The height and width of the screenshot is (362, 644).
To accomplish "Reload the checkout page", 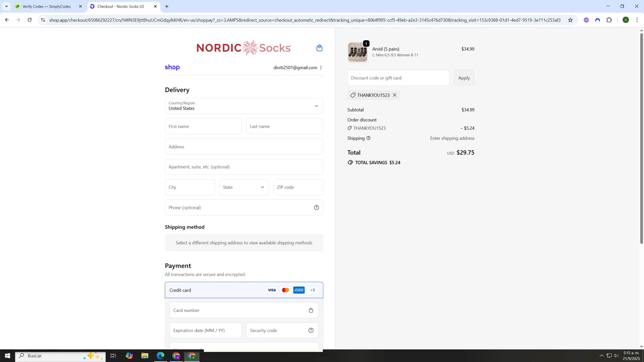I will point(29,20).
